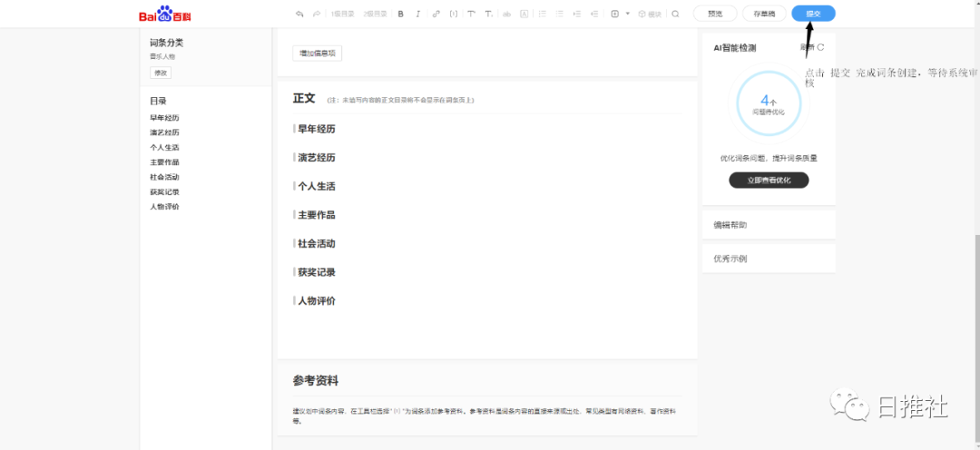Expand the 优秀示例 panel
The height and width of the screenshot is (450, 980).
[x=768, y=259]
